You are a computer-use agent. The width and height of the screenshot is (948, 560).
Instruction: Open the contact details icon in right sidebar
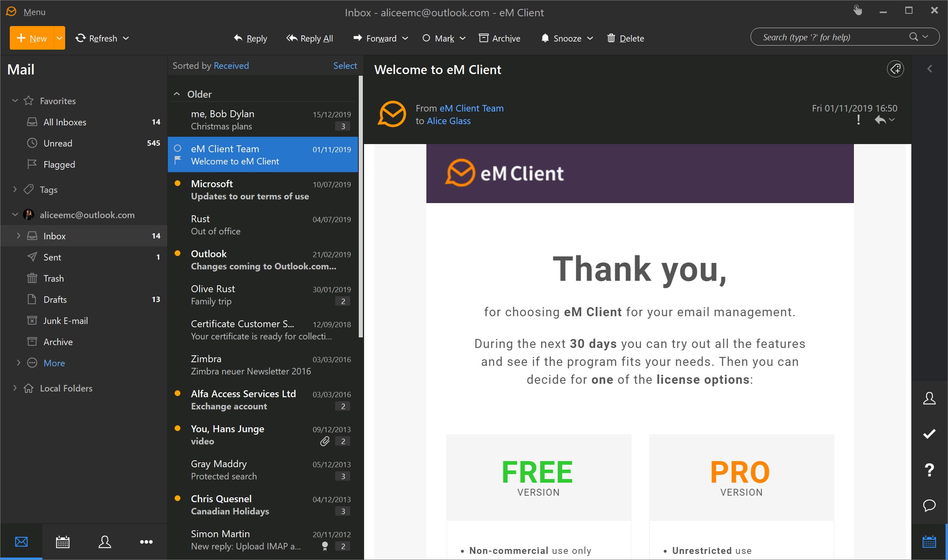929,398
